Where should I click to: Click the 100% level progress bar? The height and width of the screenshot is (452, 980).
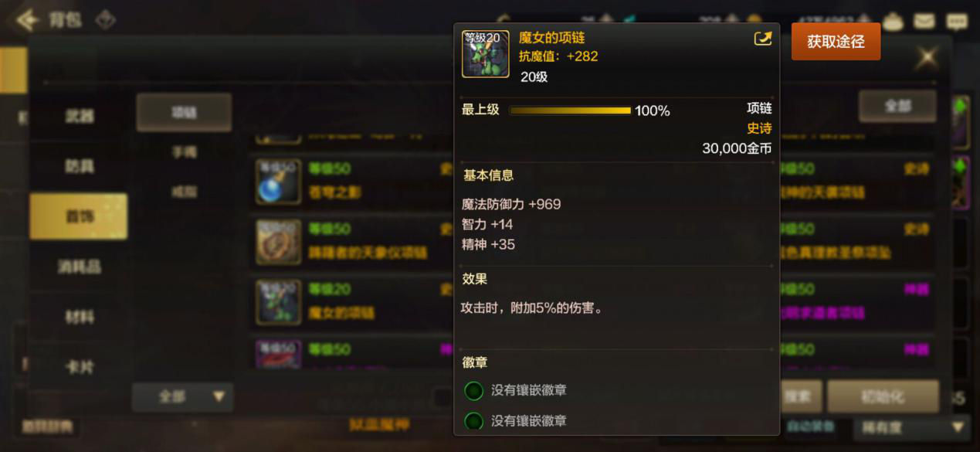(x=570, y=110)
